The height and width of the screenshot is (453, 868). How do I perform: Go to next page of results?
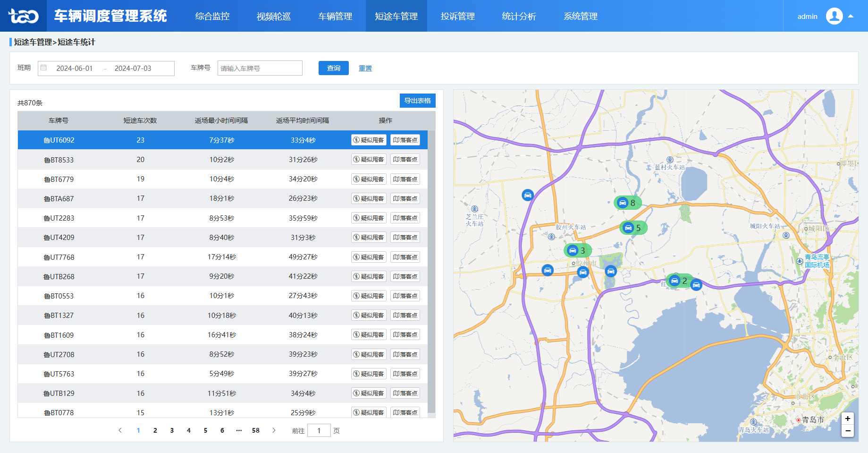point(274,430)
